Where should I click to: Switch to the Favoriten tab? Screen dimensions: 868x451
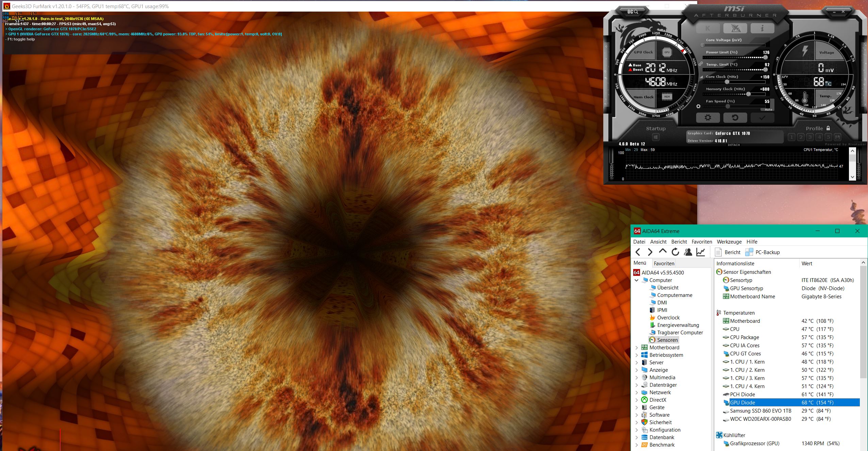click(664, 264)
